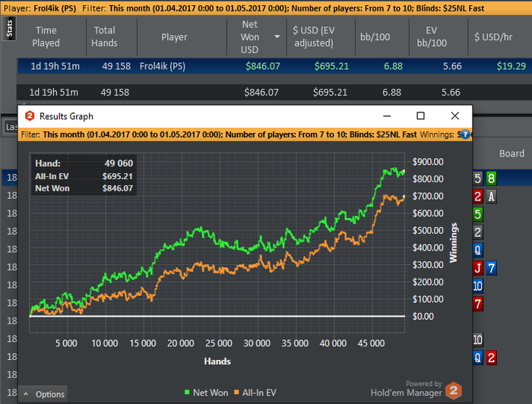Toggle the All-In EV legend entry
This screenshot has height=404, width=532.
(255, 393)
